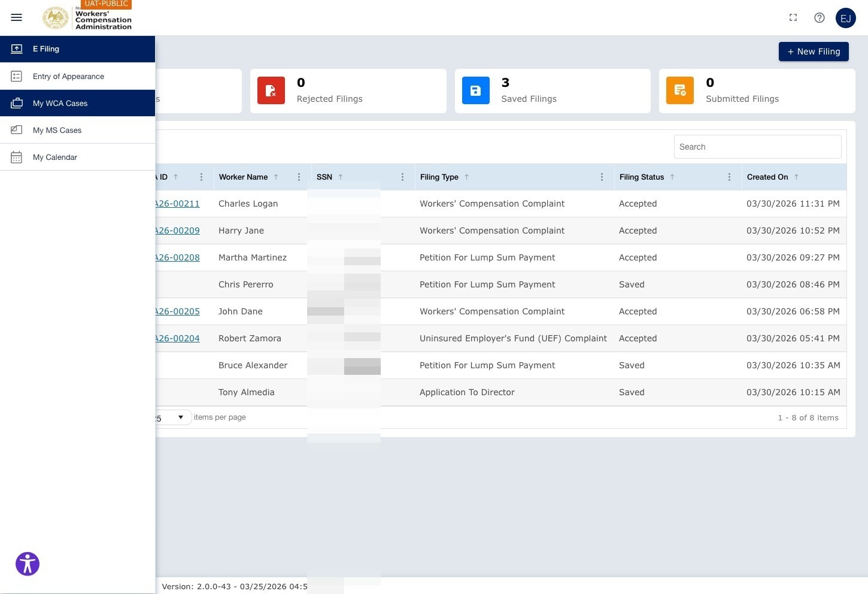The image size is (868, 594).
Task: Click the red Rejected Filings icon
Action: tap(271, 90)
